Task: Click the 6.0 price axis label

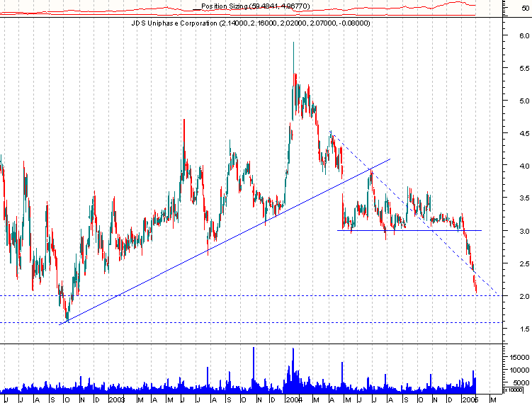Action: click(x=524, y=35)
